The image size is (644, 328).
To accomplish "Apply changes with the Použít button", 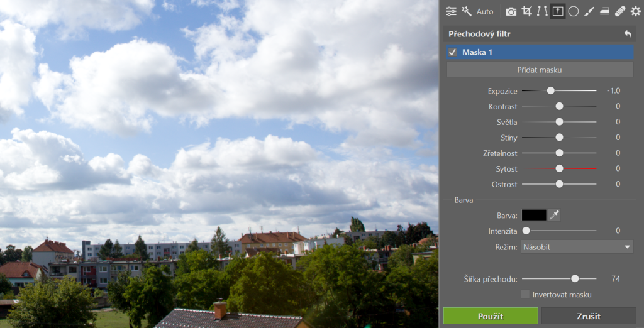I will click(x=491, y=316).
